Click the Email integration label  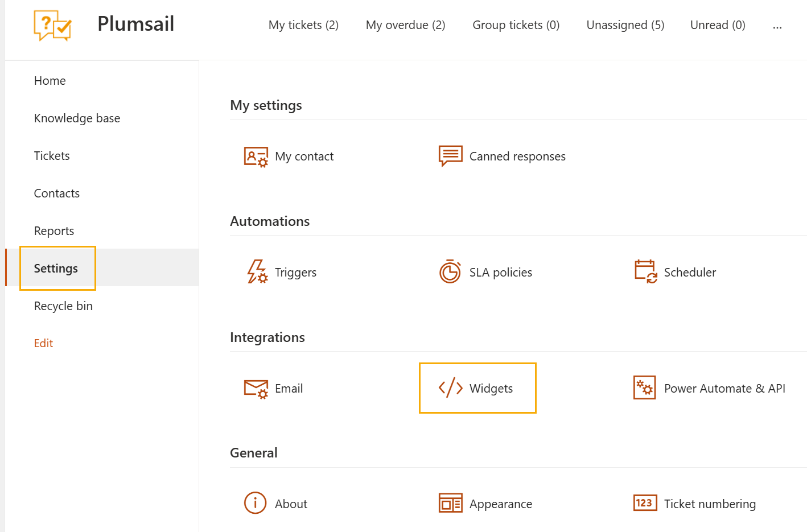289,389
